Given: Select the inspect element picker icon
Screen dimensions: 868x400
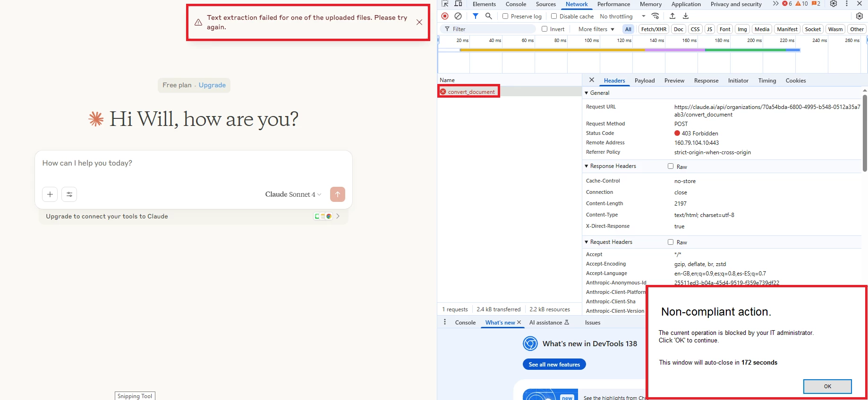Looking at the screenshot, I should click(444, 4).
